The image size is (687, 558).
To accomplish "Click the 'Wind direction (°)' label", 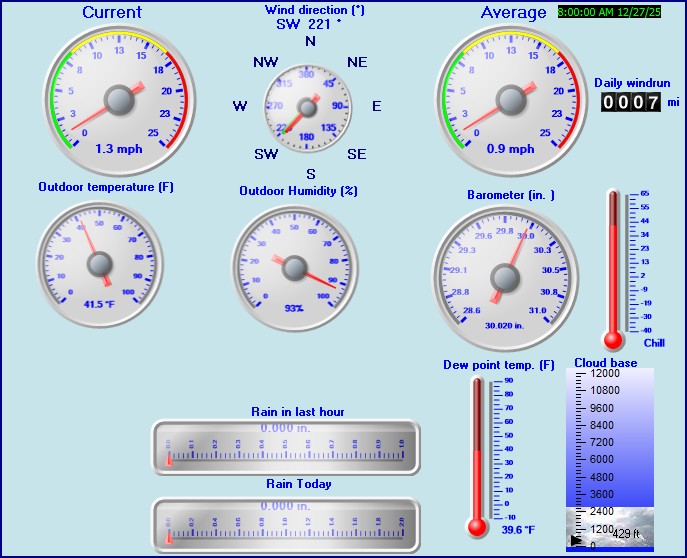I will [x=315, y=10].
